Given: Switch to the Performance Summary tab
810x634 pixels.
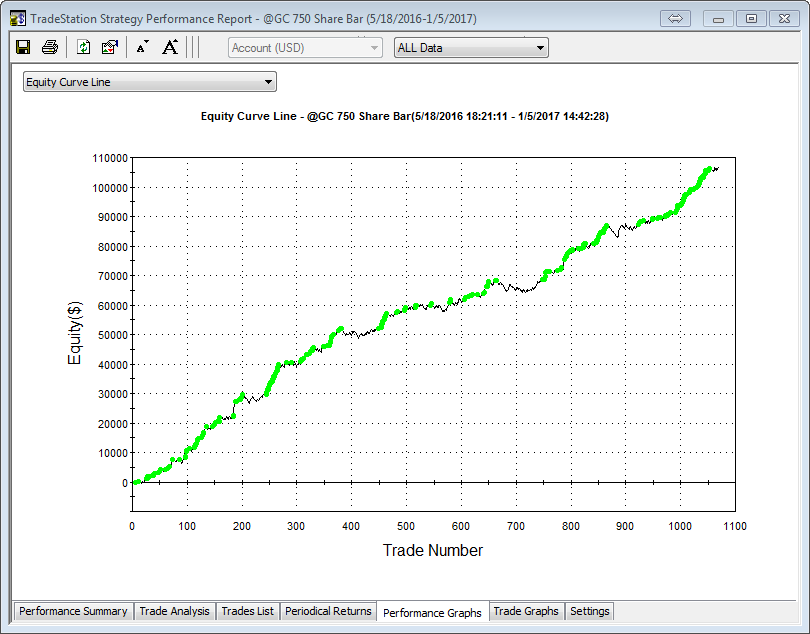Looking at the screenshot, I should [x=73, y=611].
